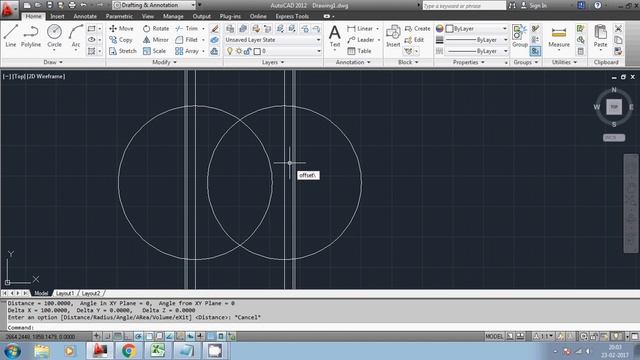Open the Unsaved Layer State dropdown

273,40
